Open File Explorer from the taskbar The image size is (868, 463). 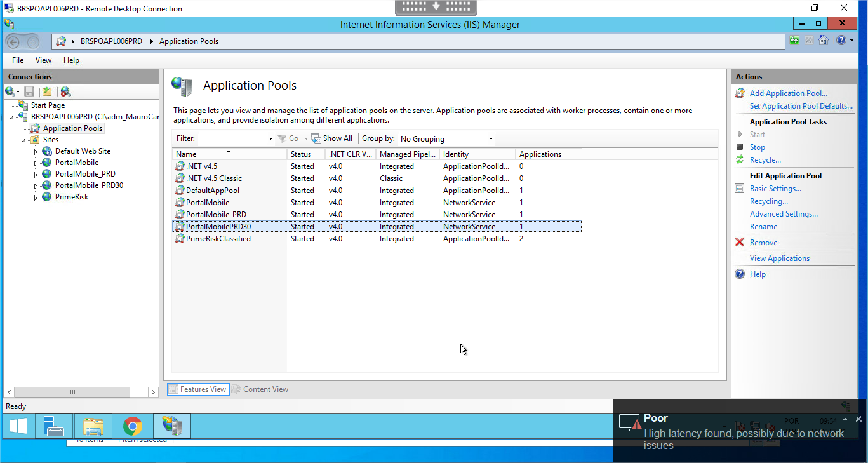[93, 426]
